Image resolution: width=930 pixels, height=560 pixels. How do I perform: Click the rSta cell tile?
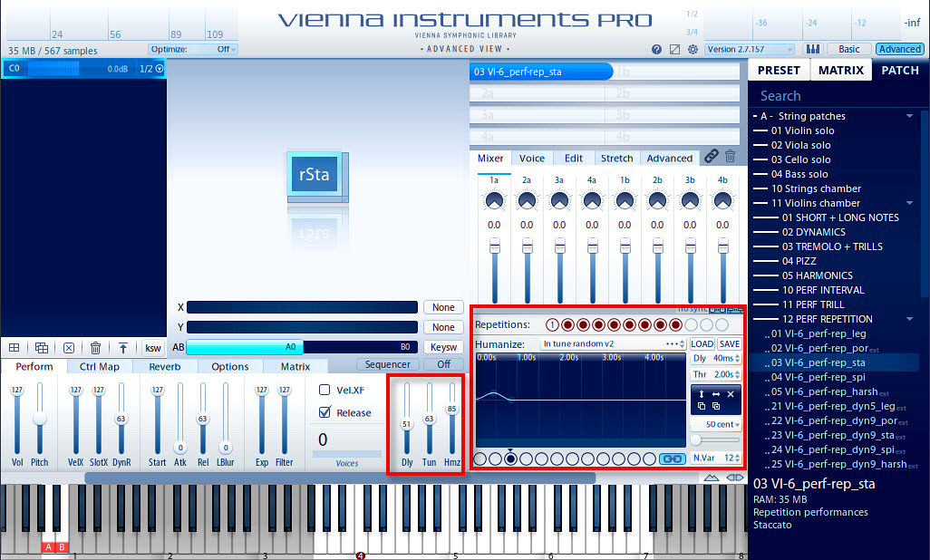(315, 174)
